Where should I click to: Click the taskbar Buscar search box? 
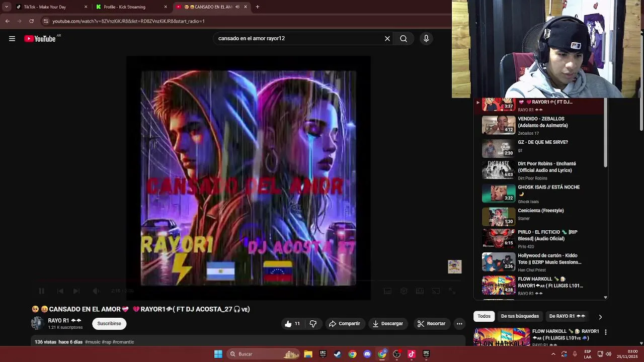264,354
